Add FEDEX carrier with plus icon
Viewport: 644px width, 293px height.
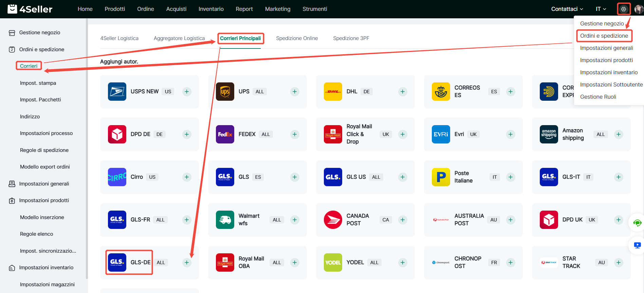[x=295, y=134]
